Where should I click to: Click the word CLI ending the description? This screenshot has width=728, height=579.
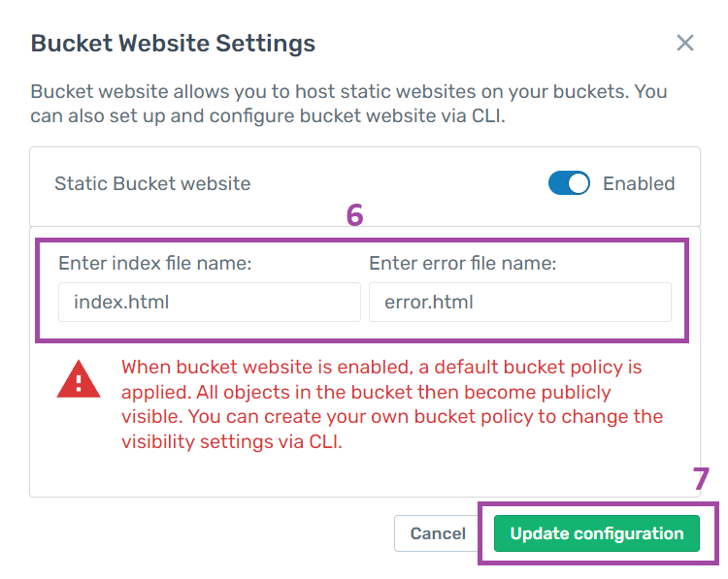(x=487, y=116)
